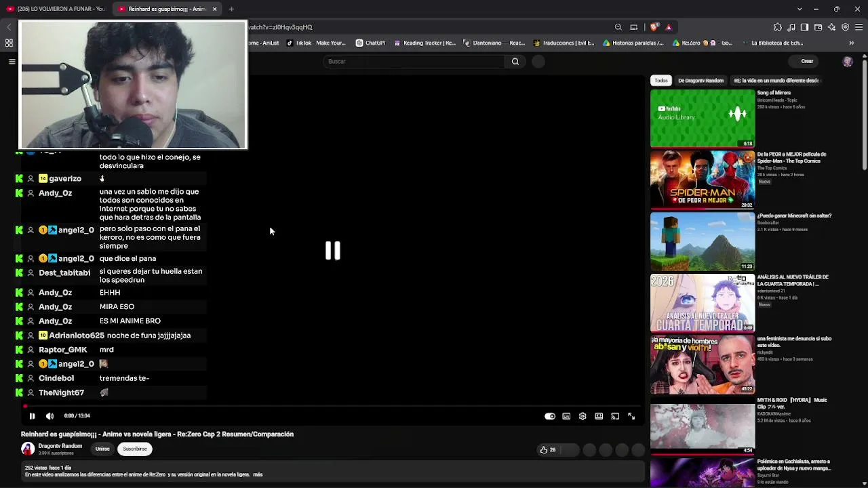Switch to the LO VOLVIERON A FUNAR tab
This screenshot has height=488, width=868.
56,9
